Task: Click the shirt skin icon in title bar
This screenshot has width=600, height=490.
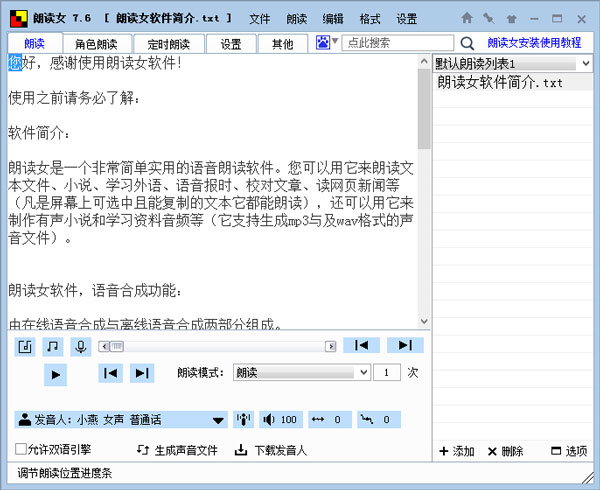Action: [510, 18]
